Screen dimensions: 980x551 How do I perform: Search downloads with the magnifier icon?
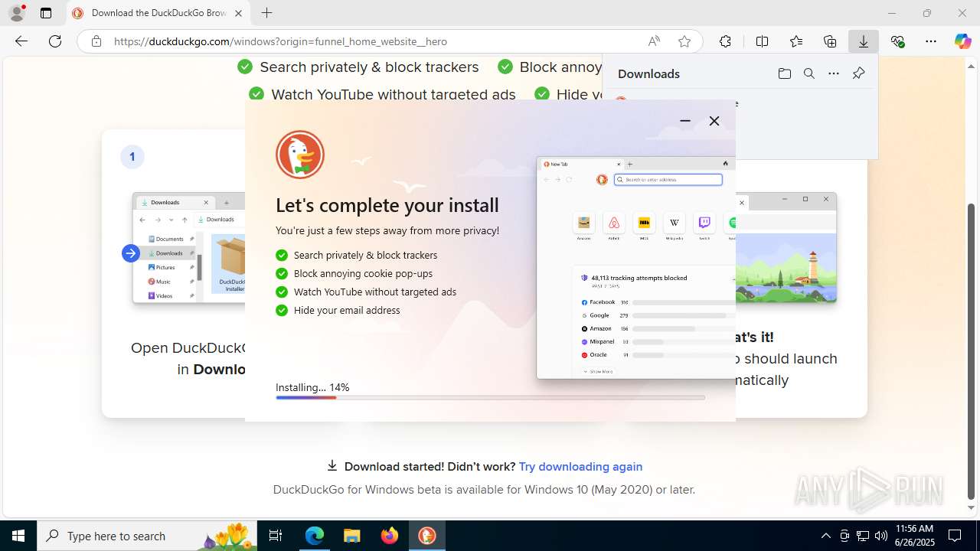click(808, 73)
